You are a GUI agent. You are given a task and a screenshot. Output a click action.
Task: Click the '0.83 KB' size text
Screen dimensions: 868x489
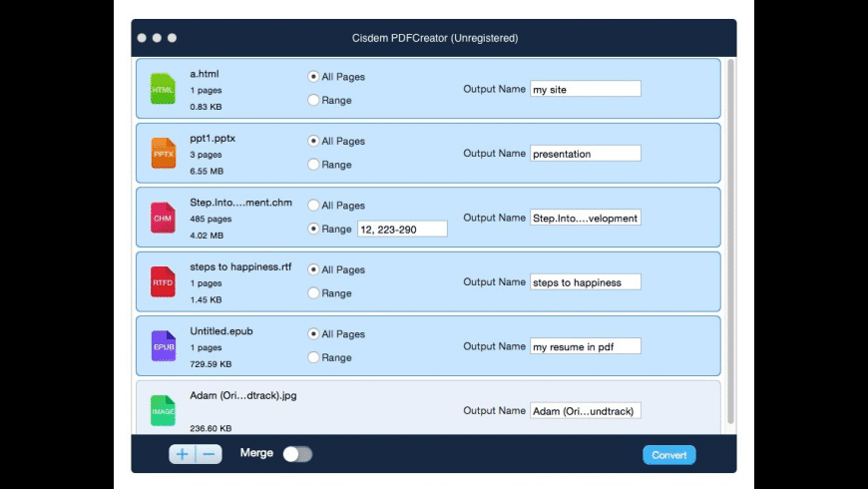tap(206, 107)
